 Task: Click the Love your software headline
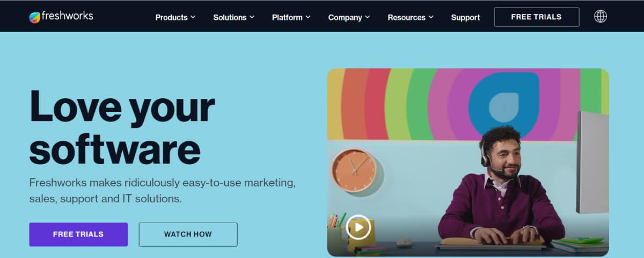[x=122, y=127]
